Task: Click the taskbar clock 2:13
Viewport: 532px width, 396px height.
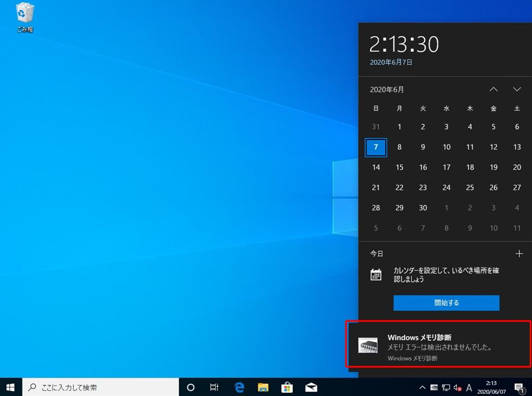Action: point(492,387)
